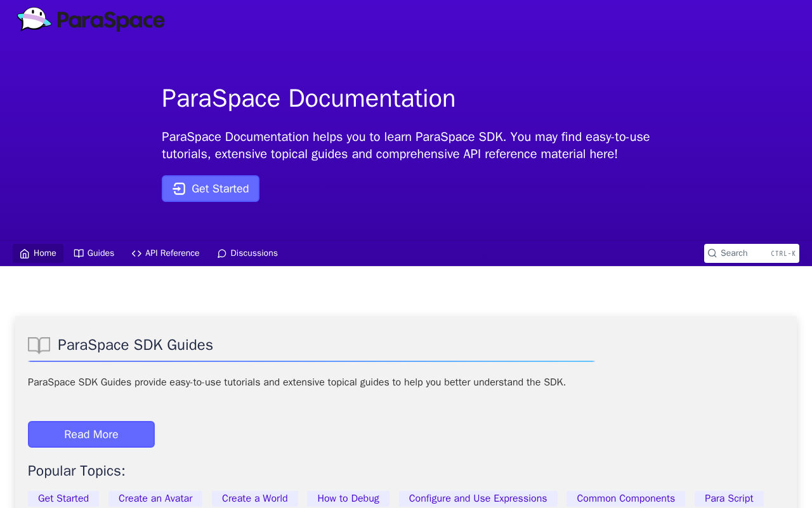Go to the Discussions tab

247,253
